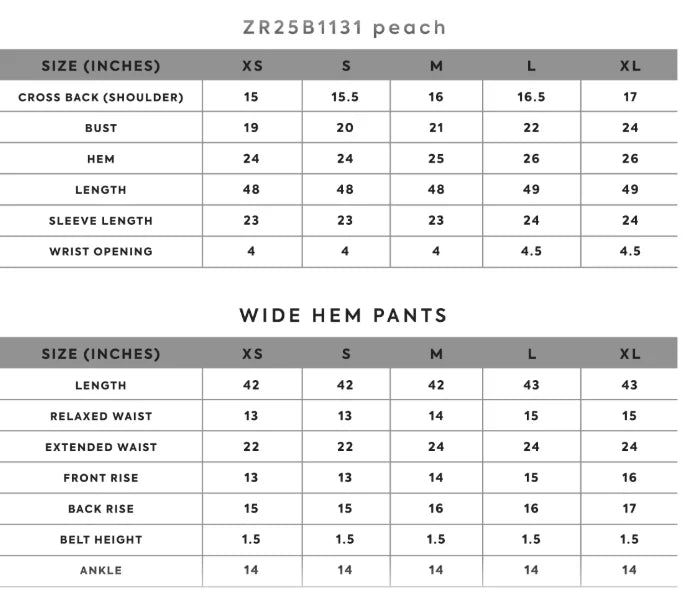Click the ANKLE row label
The width and height of the screenshot is (682, 607).
101,571
